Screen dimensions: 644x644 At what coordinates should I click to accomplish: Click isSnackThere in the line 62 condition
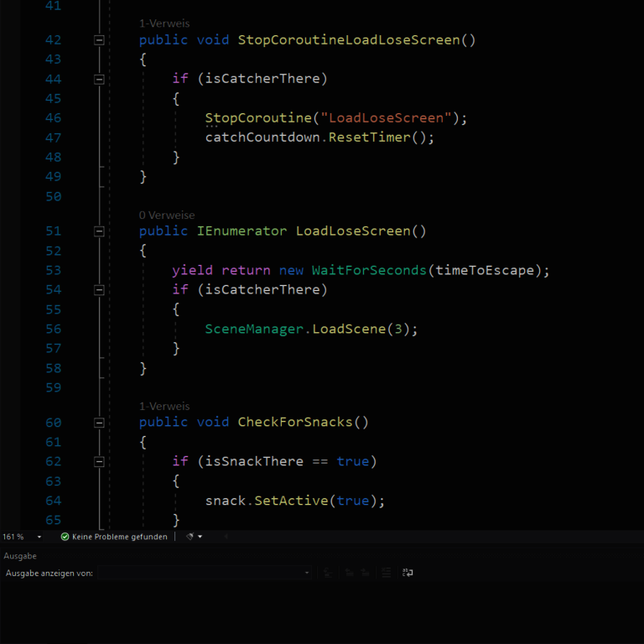click(254, 461)
